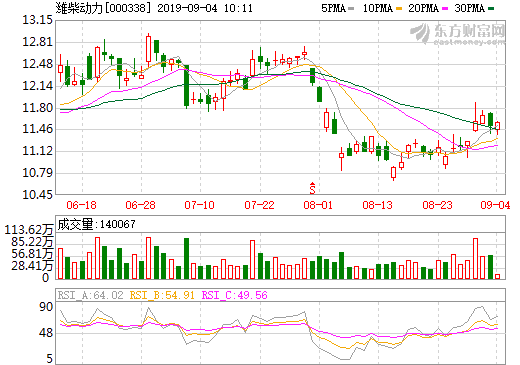Click the date label 09-04

[495, 205]
